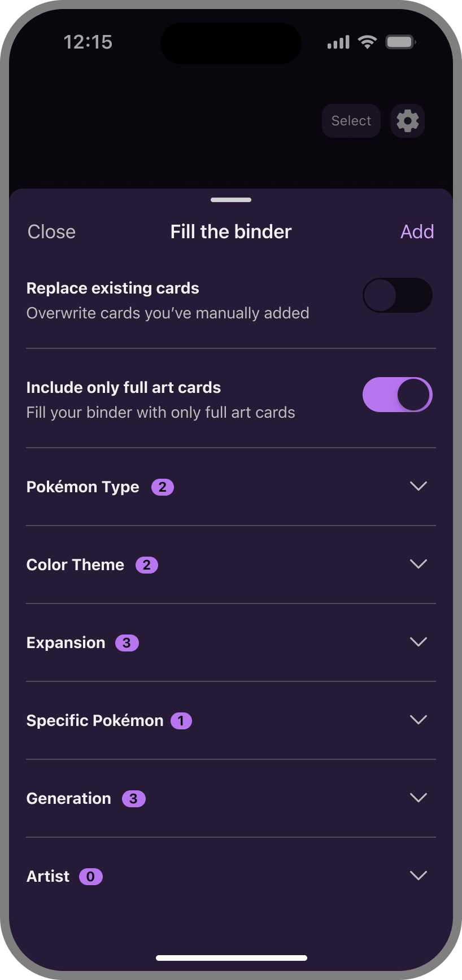Image resolution: width=462 pixels, height=980 pixels.
Task: Click the Generation count badge
Action: (x=134, y=799)
